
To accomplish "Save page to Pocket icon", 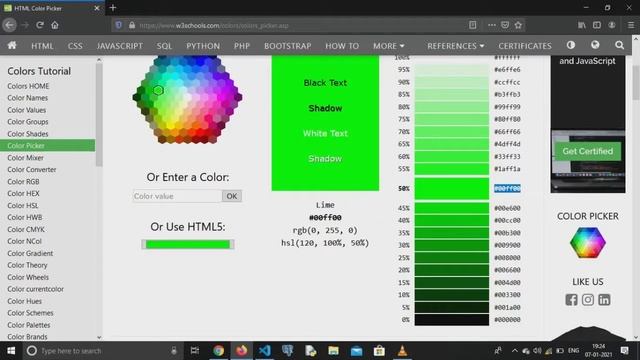I will pos(505,25).
